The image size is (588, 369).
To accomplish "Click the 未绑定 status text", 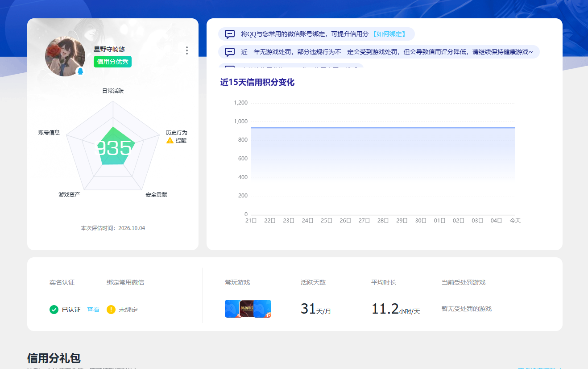I will coord(128,310).
